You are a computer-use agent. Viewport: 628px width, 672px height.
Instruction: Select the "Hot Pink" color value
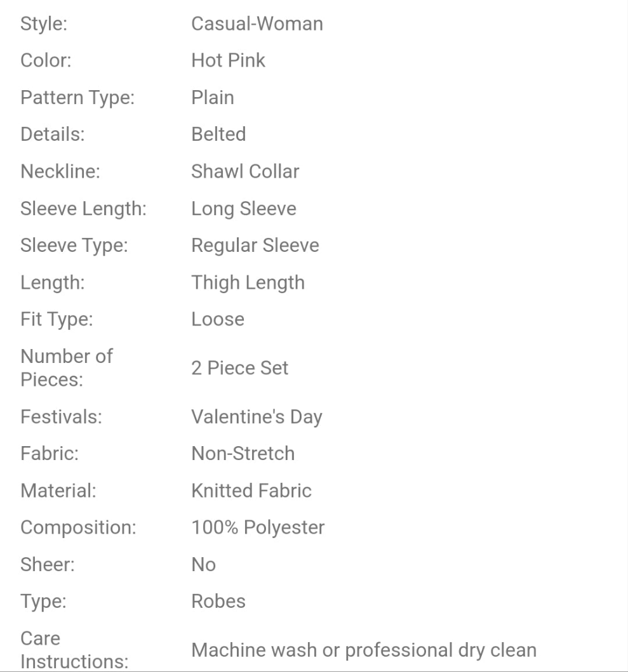coord(228,61)
